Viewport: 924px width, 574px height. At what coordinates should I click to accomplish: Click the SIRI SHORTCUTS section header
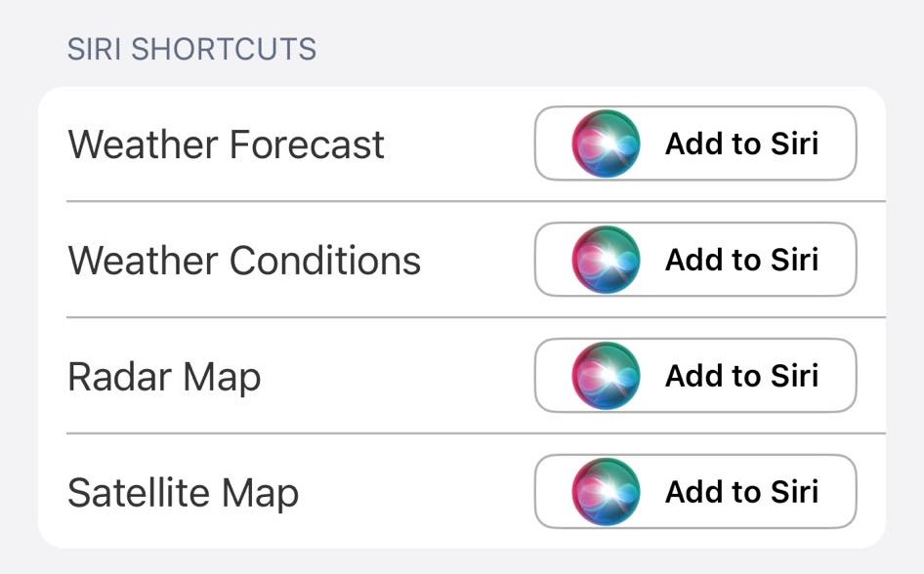(x=191, y=49)
